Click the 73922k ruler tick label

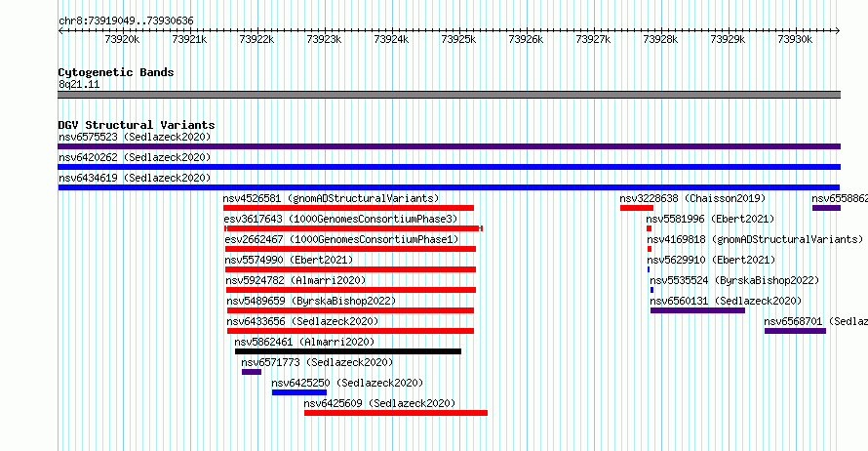pos(256,39)
